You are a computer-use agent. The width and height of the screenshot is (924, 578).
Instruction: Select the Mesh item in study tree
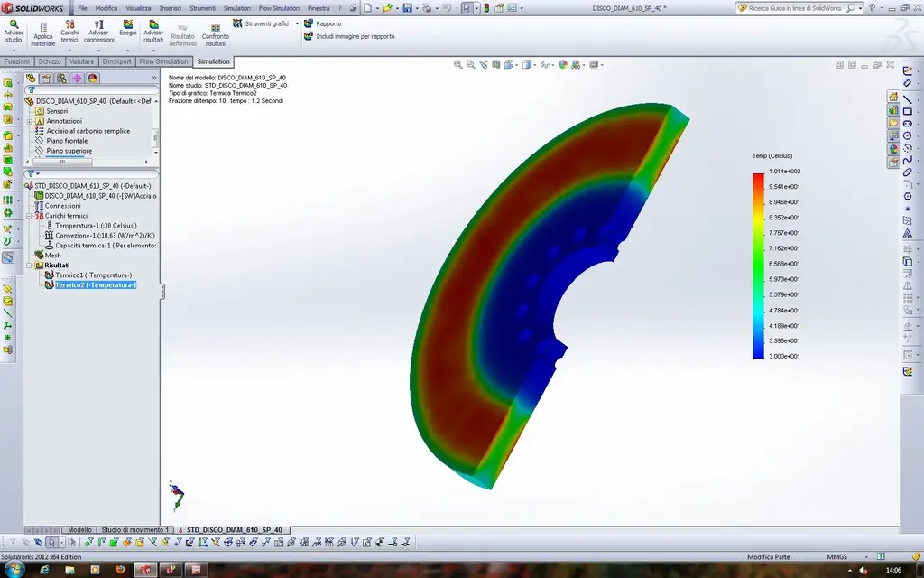(x=52, y=255)
